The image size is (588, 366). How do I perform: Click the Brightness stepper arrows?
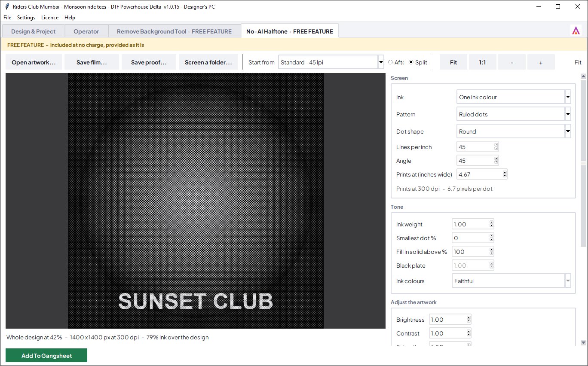[469, 320]
